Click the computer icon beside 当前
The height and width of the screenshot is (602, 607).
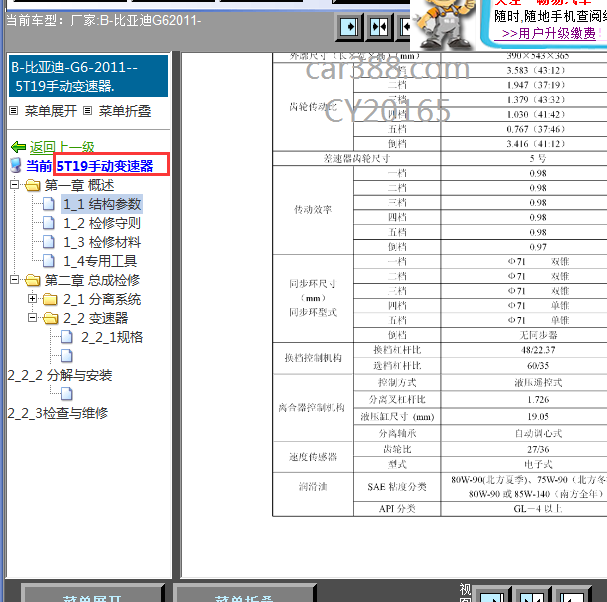pos(15,165)
